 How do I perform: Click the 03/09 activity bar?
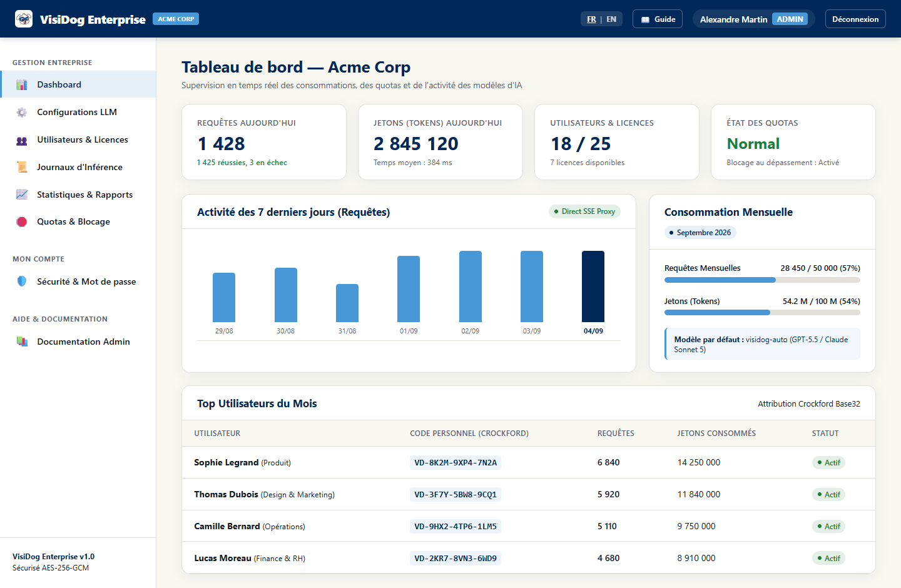point(532,286)
